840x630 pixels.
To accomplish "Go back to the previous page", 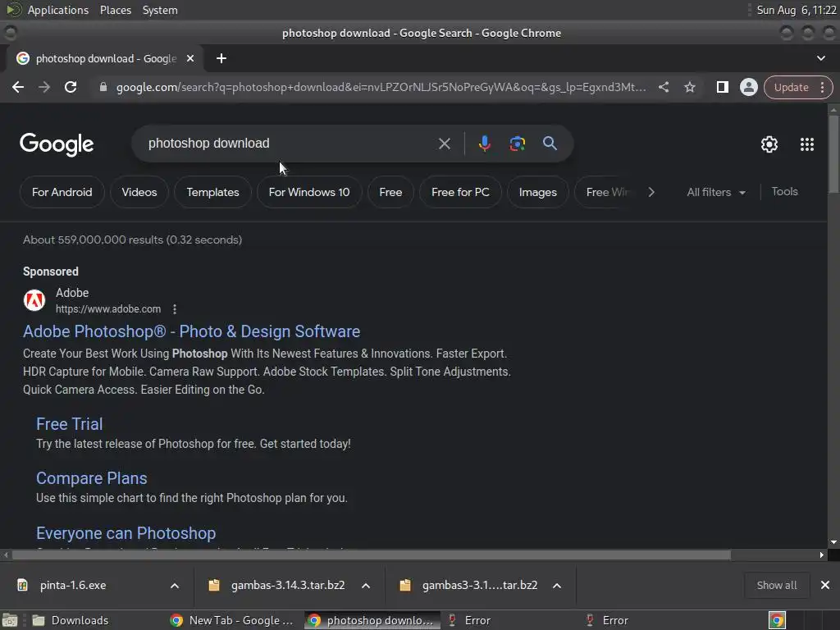I will pos(18,87).
